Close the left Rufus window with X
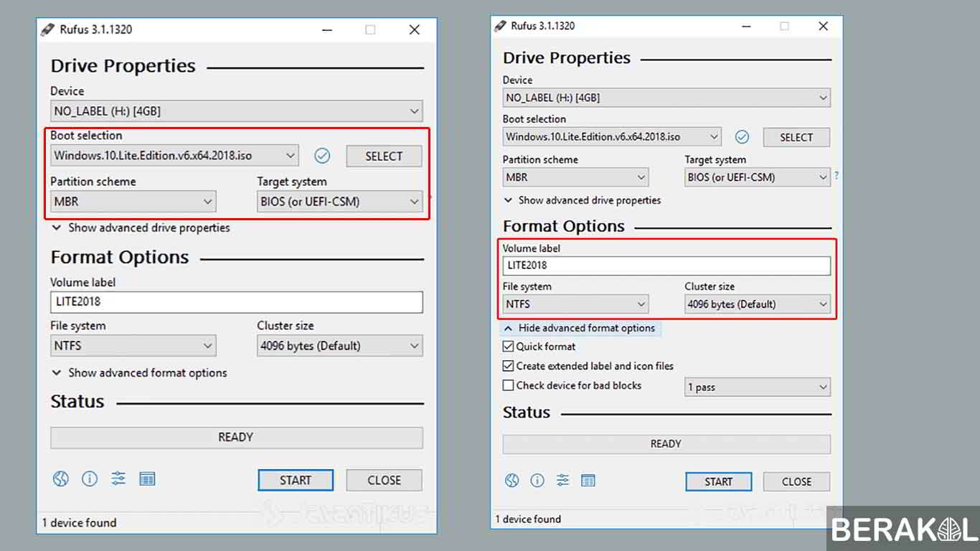The height and width of the screenshot is (551, 980). (x=415, y=29)
